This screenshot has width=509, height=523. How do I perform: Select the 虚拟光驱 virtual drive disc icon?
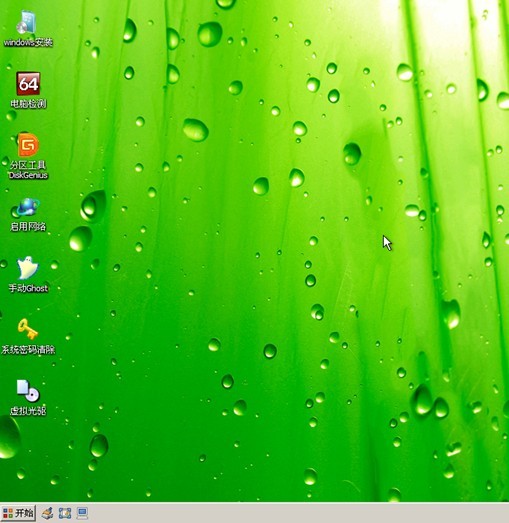28,391
